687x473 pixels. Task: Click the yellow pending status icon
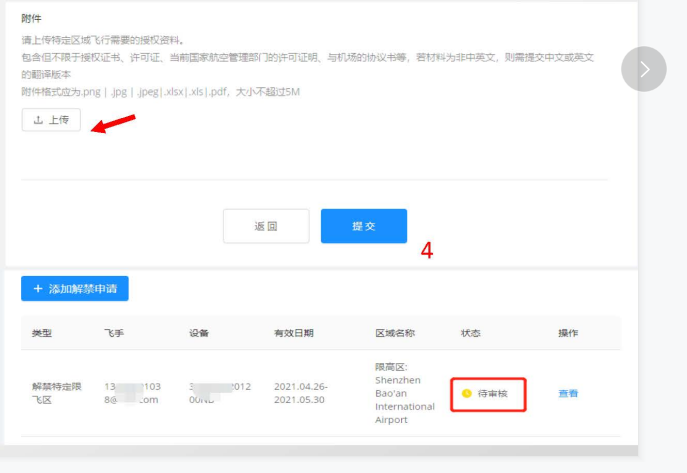point(467,393)
